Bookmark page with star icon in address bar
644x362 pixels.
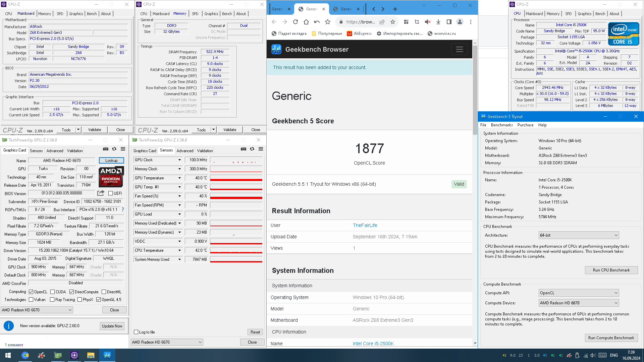392,22
